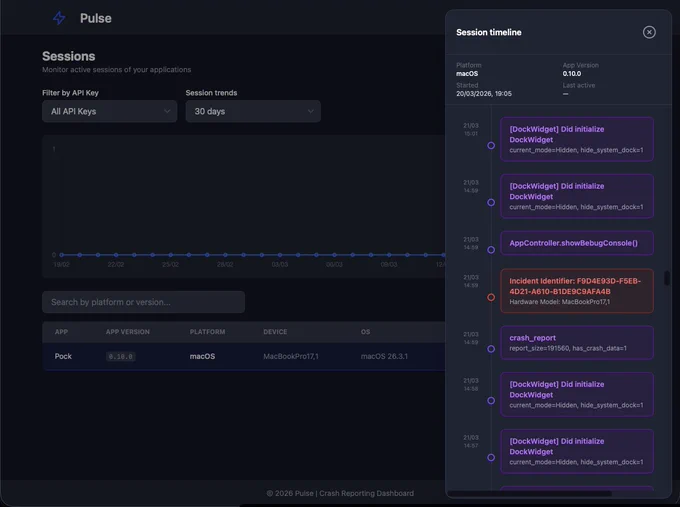Open the All API Keys dropdown
Screen dimensions: 680x507
tap(110, 111)
